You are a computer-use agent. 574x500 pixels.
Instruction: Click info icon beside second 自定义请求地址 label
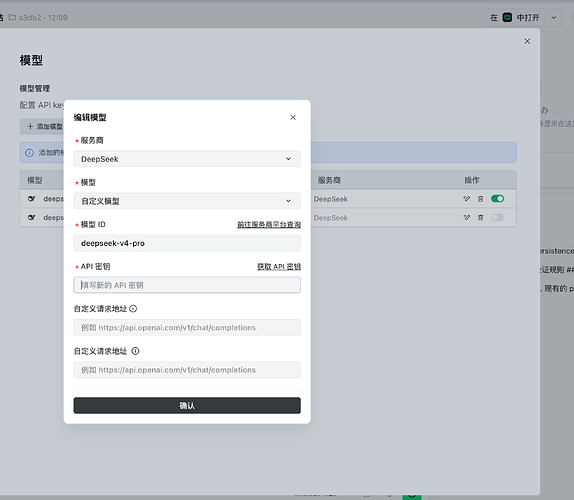135,351
